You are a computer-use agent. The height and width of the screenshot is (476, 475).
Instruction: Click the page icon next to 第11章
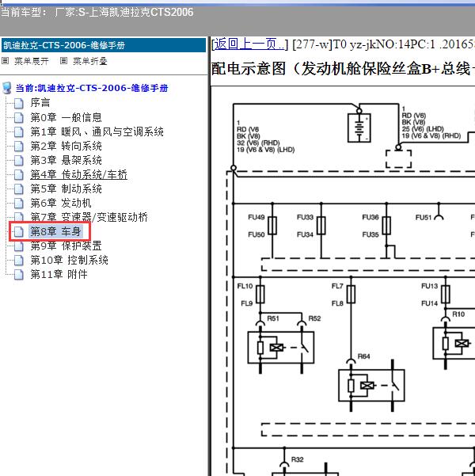19,274
